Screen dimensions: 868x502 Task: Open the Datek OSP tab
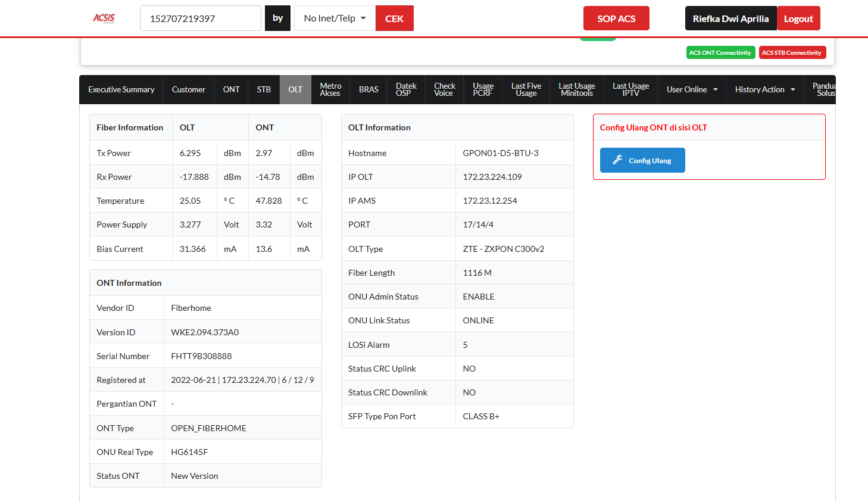[406, 90]
